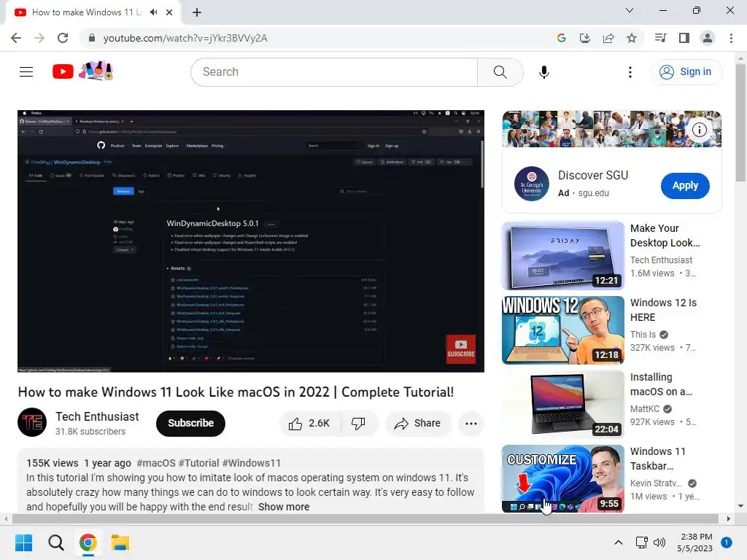Click the horizontal scrollbar

(366, 518)
